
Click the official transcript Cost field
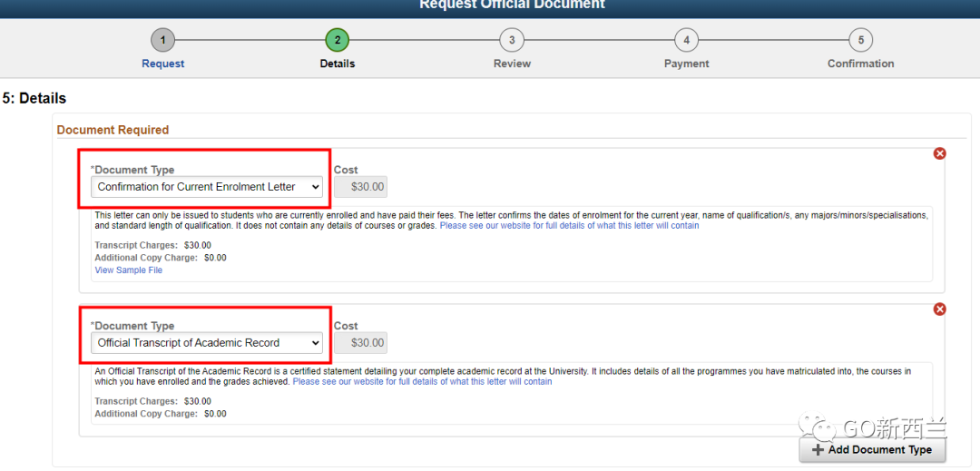[x=360, y=343]
